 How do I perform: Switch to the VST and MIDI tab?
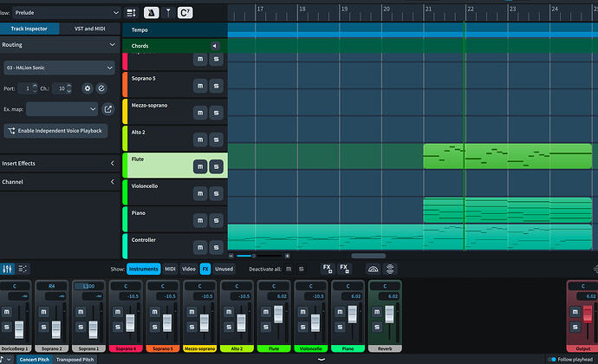(89, 29)
